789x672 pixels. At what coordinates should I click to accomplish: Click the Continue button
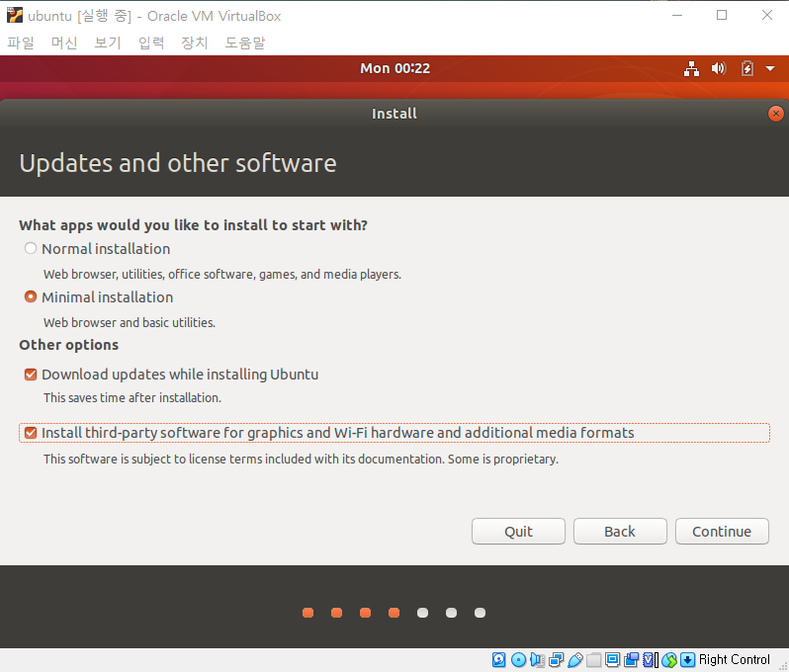[x=722, y=531]
